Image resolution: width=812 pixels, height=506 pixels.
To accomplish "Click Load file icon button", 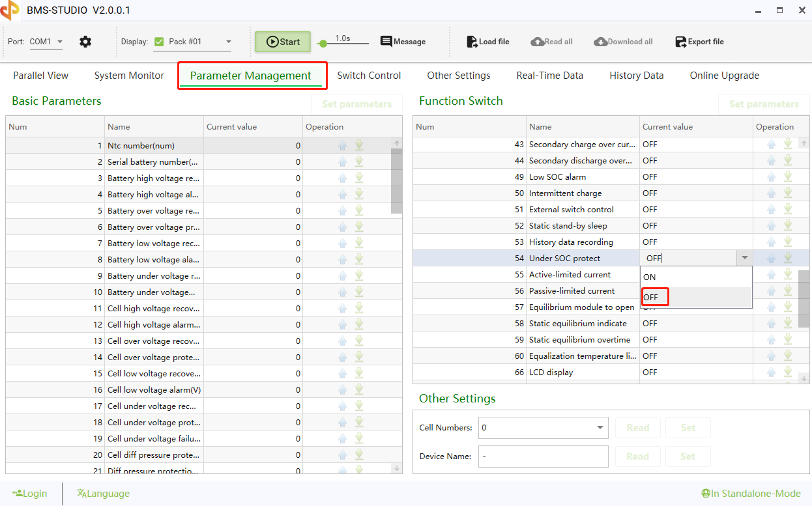I will pos(488,42).
